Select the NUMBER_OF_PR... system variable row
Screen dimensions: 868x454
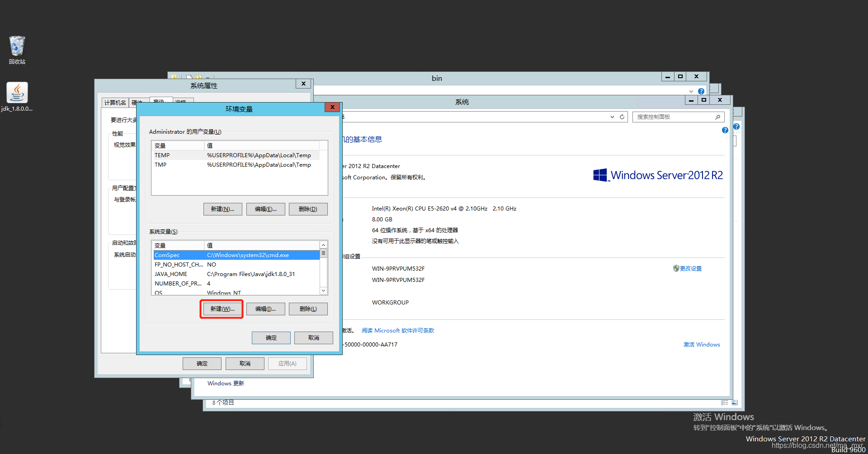[236, 284]
